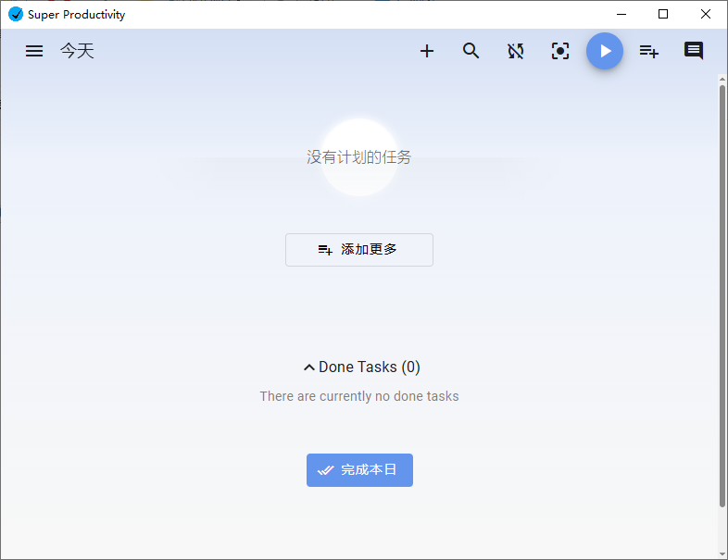Image resolution: width=728 pixels, height=560 pixels.
Task: Maximize the Super Productivity window
Action: tap(663, 14)
